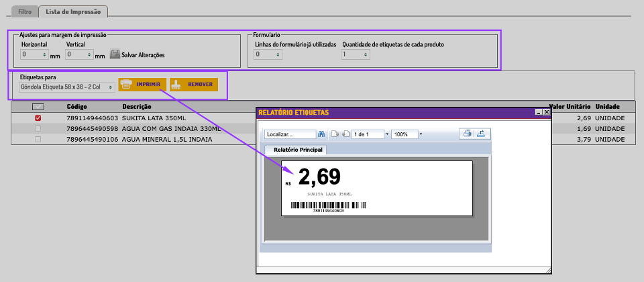Open the Etiquetas para dropdown
The image size is (644, 282).
pos(67,87)
